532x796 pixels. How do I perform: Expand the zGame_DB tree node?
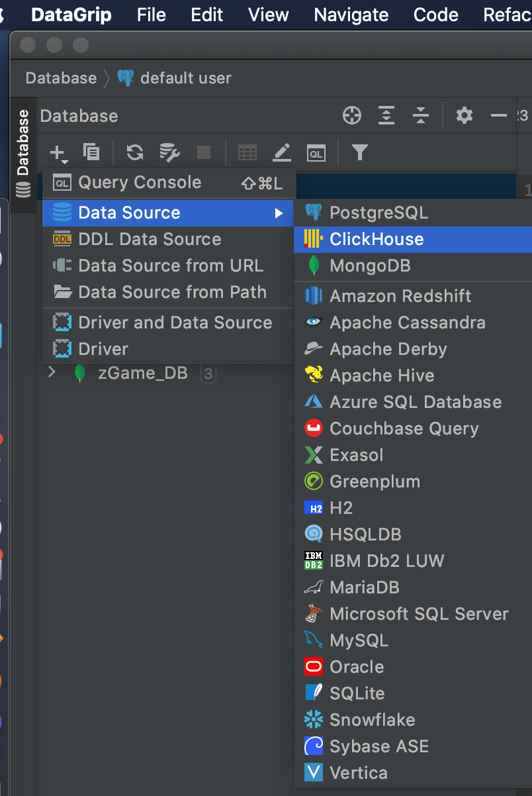(52, 373)
